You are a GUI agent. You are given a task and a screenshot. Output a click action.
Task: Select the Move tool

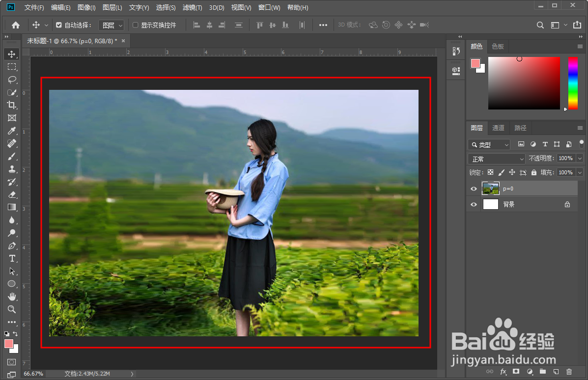11,54
